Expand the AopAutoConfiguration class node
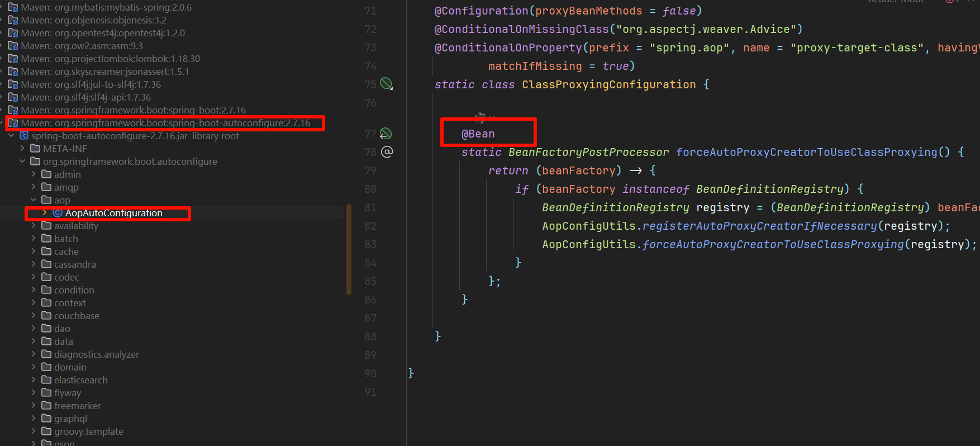Viewport: 980px width, 446px height. (45, 213)
